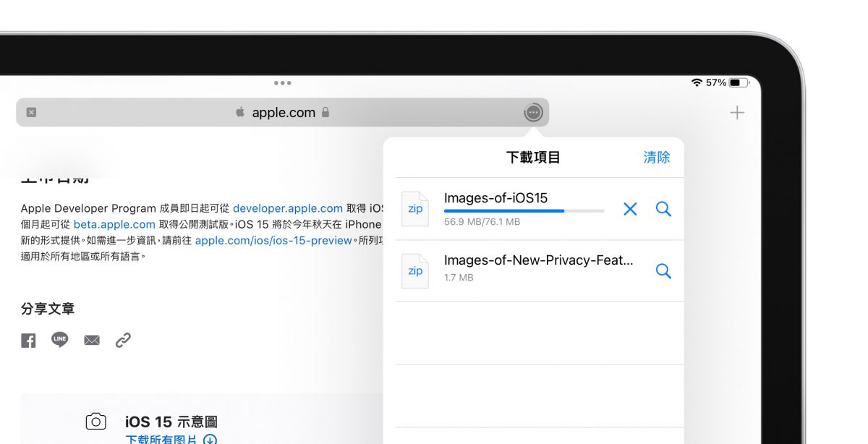Share the article on Facebook
Screen dimensions: 868x444
pos(28,341)
